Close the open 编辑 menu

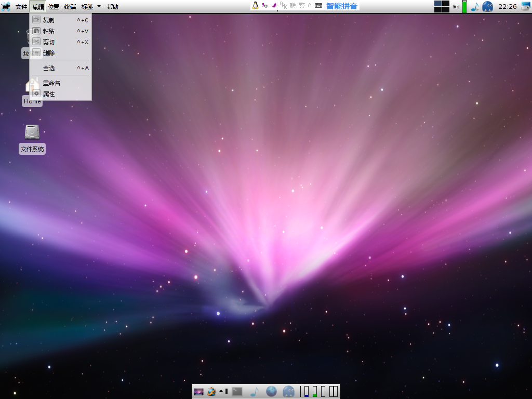[x=38, y=6]
